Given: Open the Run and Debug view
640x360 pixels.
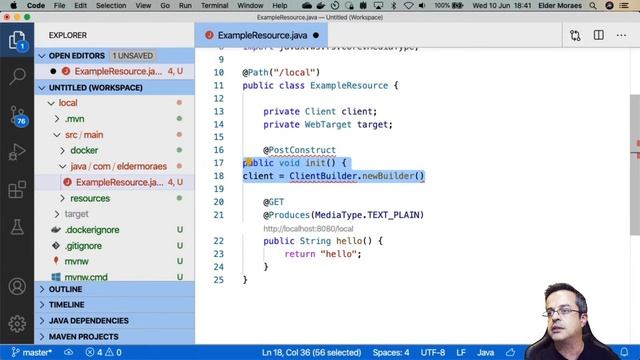Looking at the screenshot, I should [x=17, y=152].
